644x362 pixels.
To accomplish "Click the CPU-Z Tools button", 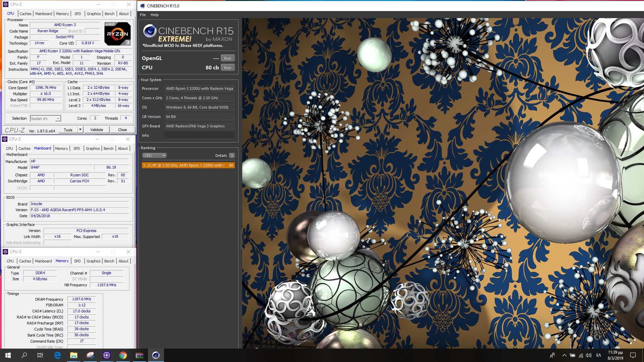I will [68, 130].
